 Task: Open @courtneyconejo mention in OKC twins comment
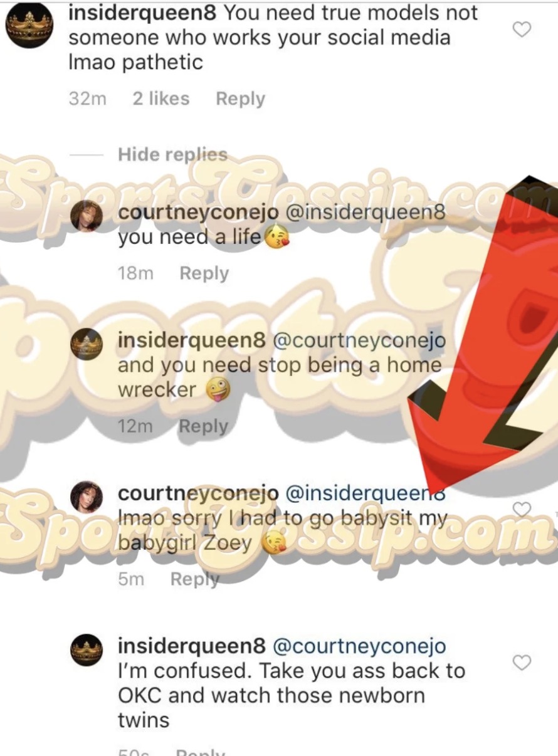click(x=357, y=646)
